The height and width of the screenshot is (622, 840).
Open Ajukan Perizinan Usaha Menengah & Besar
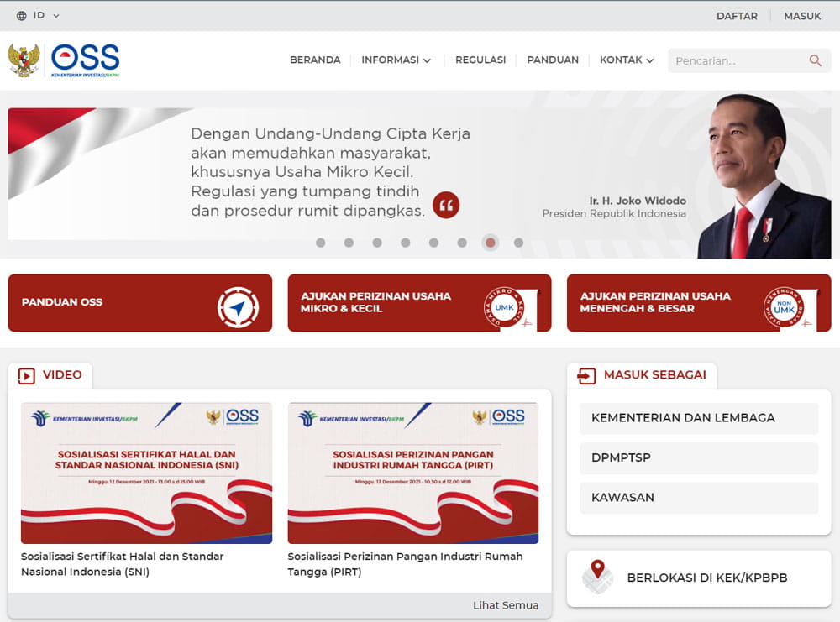click(x=699, y=303)
